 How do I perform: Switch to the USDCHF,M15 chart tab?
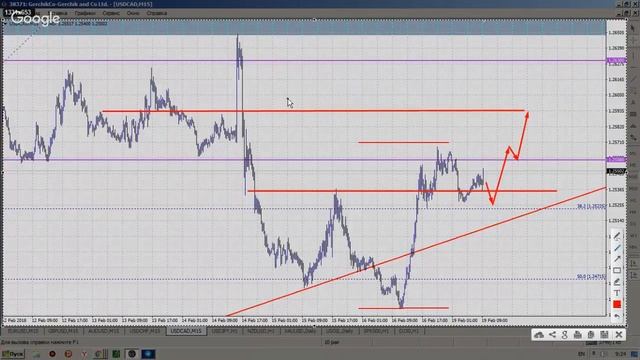144,331
